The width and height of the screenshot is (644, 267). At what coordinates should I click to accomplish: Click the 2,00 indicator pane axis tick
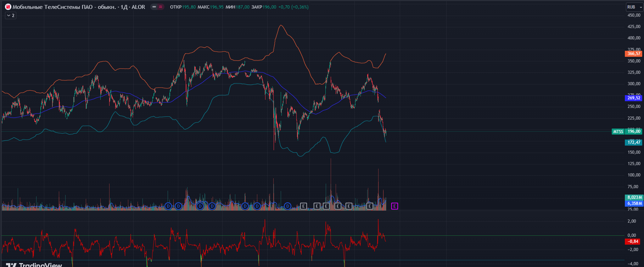pos(632,221)
